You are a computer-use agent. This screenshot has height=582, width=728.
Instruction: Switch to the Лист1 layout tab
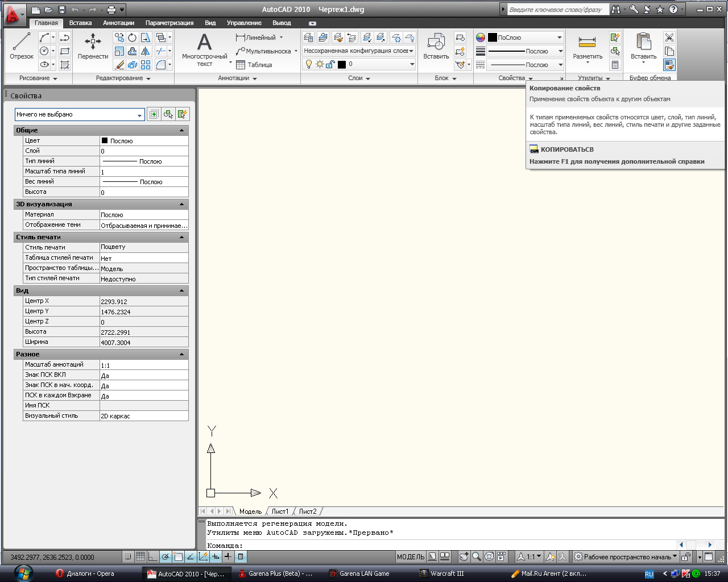[x=279, y=512]
